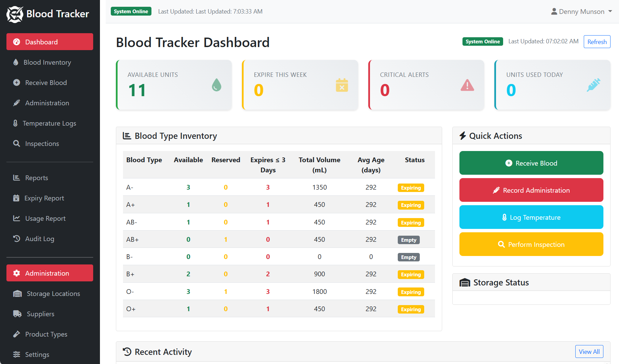Click the magnifier icon in Inspections sidebar item
This screenshot has height=364, width=619.
click(x=16, y=144)
